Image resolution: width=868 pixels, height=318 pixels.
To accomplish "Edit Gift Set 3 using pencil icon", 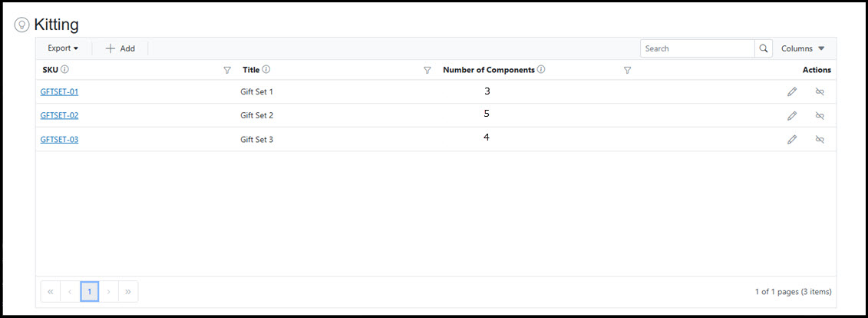I will (x=792, y=140).
